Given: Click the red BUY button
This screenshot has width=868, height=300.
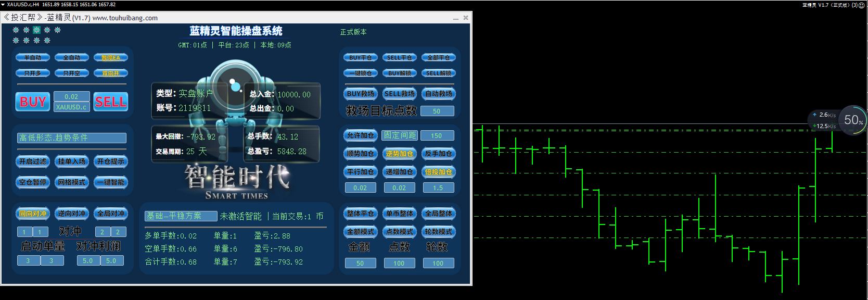Looking at the screenshot, I should pos(33,102).
